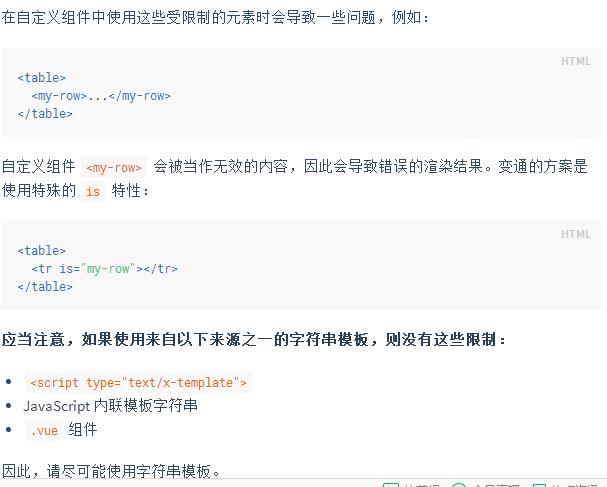Click the <my-row>...</my-row> code line
Image resolution: width=607 pixels, height=487 pixels.
[x=101, y=96]
